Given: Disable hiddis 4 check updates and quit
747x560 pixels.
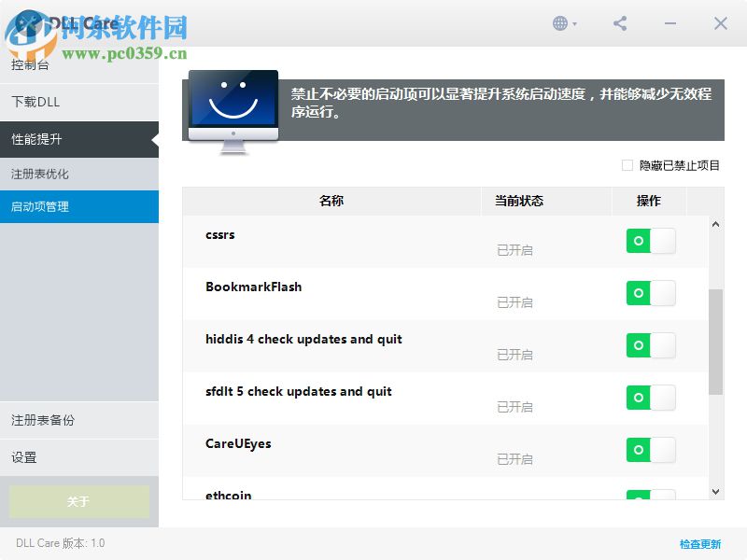Looking at the screenshot, I should tap(651, 345).
